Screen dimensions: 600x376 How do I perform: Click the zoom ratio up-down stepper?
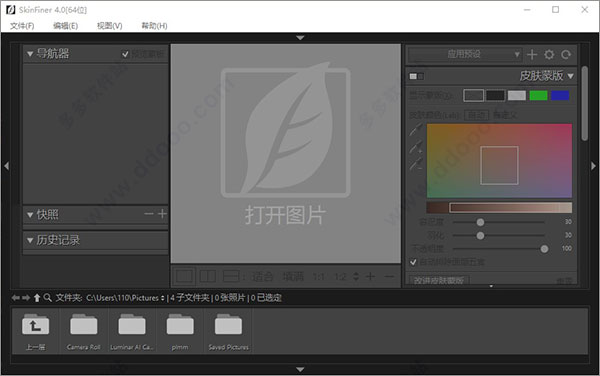(356, 276)
